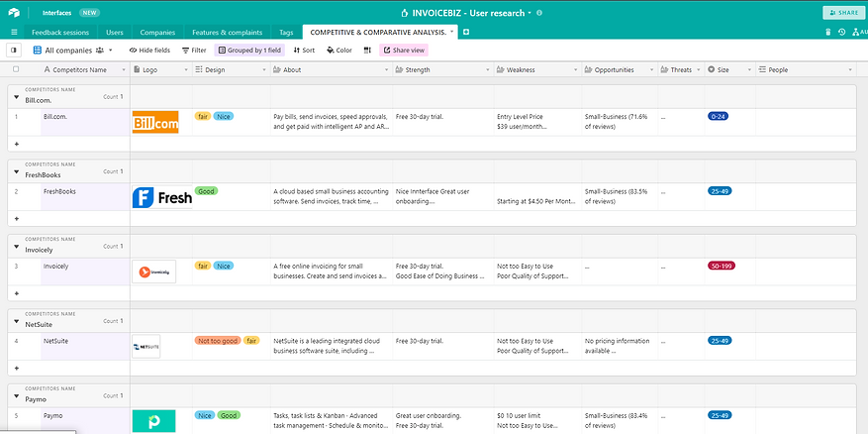Screen dimensions: 868x434
Task: Collapse the FreshBooks group
Action: (16, 171)
